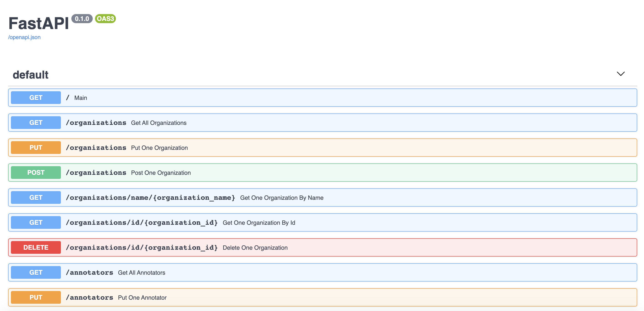Click the 'Main' endpoint summary text
Image resolution: width=644 pixels, height=311 pixels.
click(81, 98)
